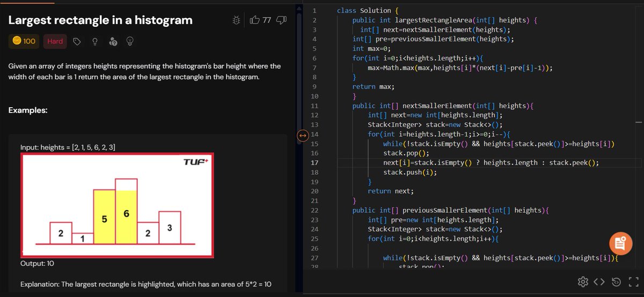Toggle fullscreen editor mode

coord(633,282)
